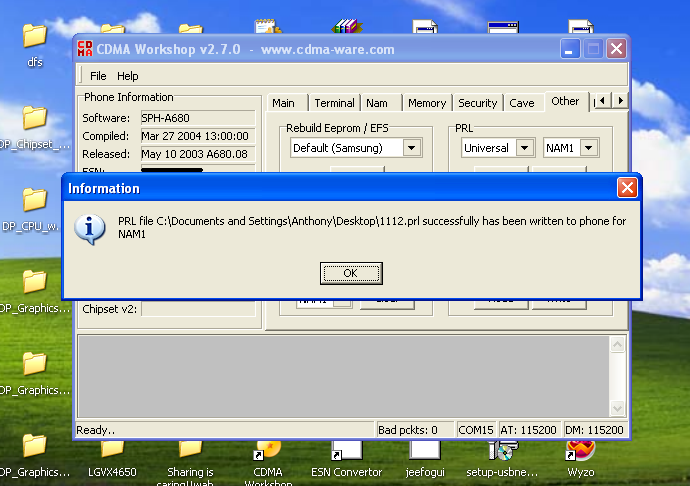Click the AT: 115200 status entry
The image size is (690, 486).
tap(529, 430)
